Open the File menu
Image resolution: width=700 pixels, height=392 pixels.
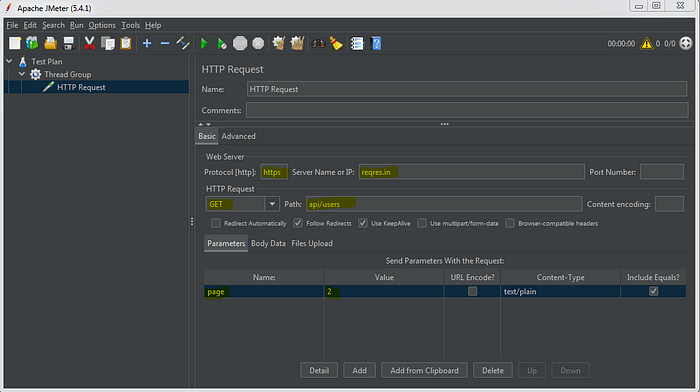tap(12, 25)
